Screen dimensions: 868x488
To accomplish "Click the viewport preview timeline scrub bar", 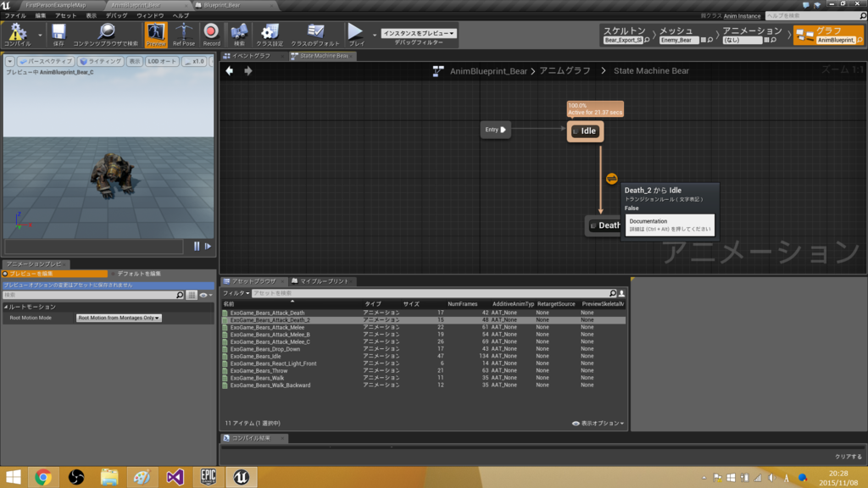I will 94,247.
